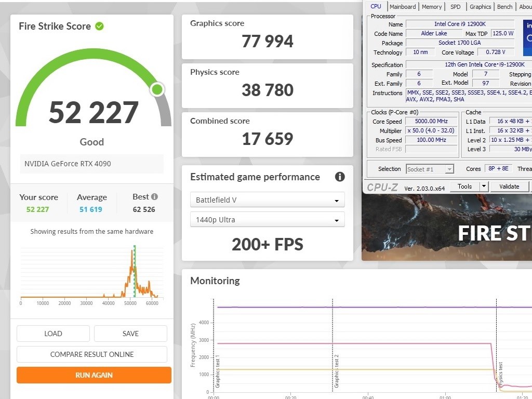Switch to the CPU tab in CPU-Z

coord(376,6)
